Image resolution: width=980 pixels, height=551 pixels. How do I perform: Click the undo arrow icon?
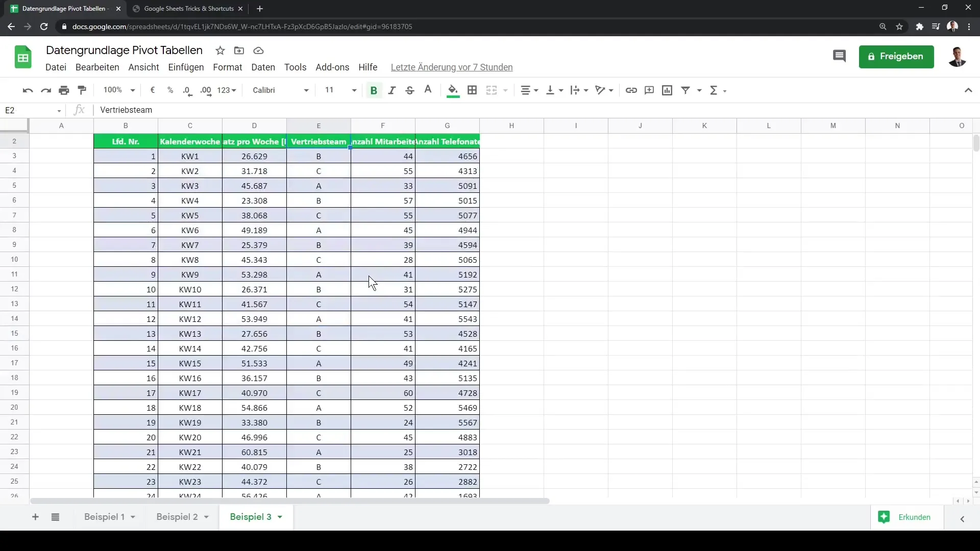(x=28, y=90)
